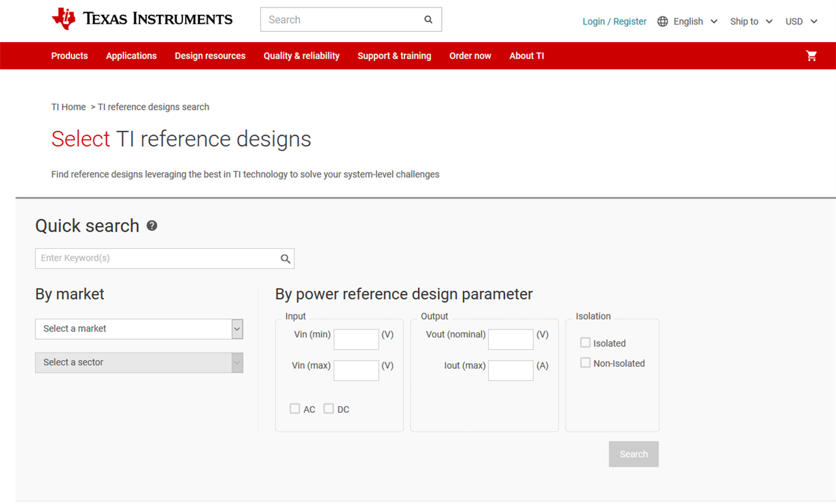Click the Vin (min) input box
Screen dimensions: 836x504
[x=356, y=339]
